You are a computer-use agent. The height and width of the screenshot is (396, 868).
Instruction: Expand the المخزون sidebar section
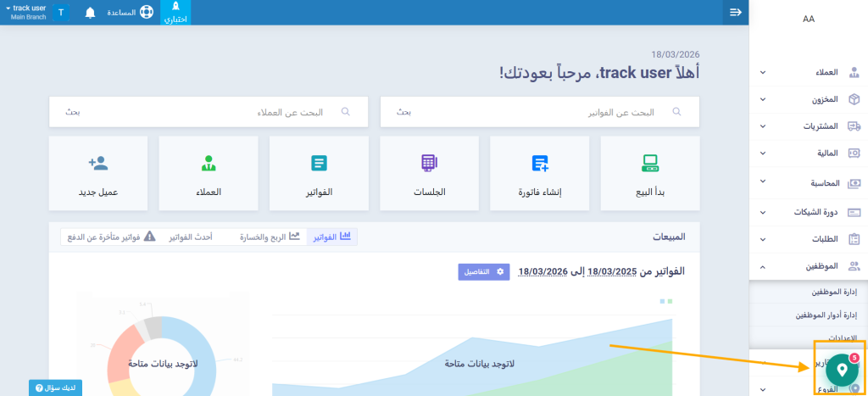[809, 99]
